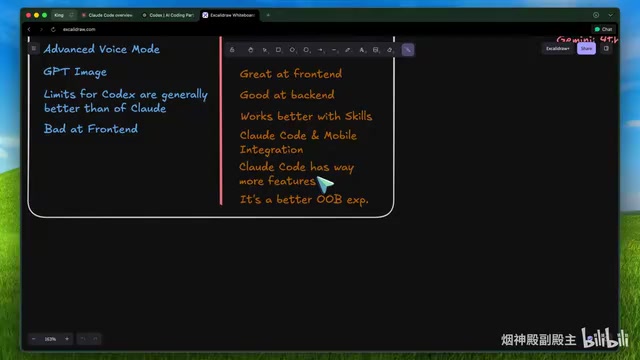Go back in browser history
This screenshot has height=360, width=640.
pyautogui.click(x=29, y=29)
